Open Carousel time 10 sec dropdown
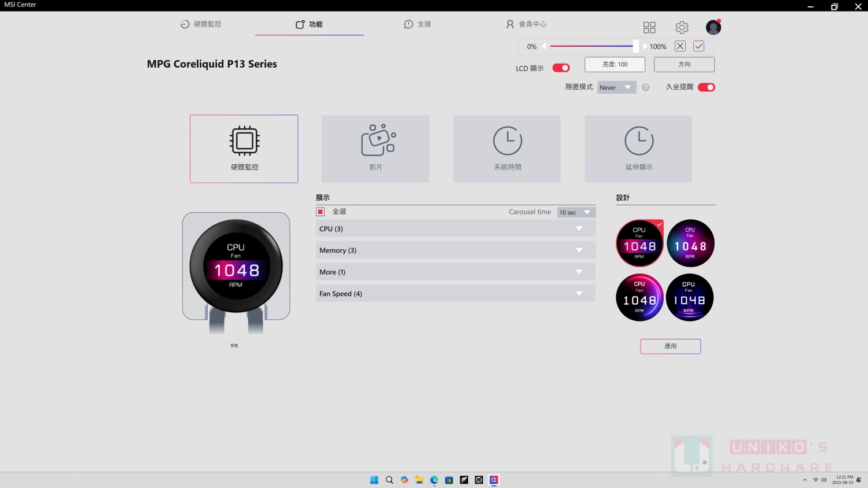This screenshot has height=488, width=868. click(576, 212)
